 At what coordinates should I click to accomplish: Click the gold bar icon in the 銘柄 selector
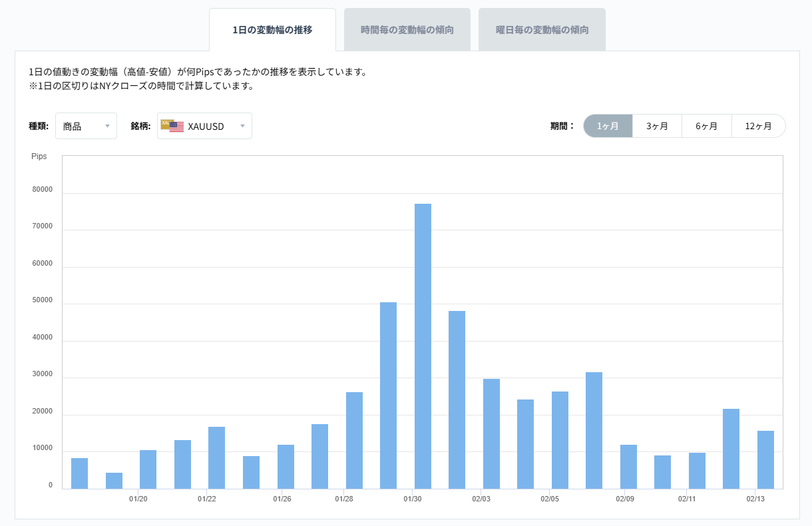click(x=166, y=123)
